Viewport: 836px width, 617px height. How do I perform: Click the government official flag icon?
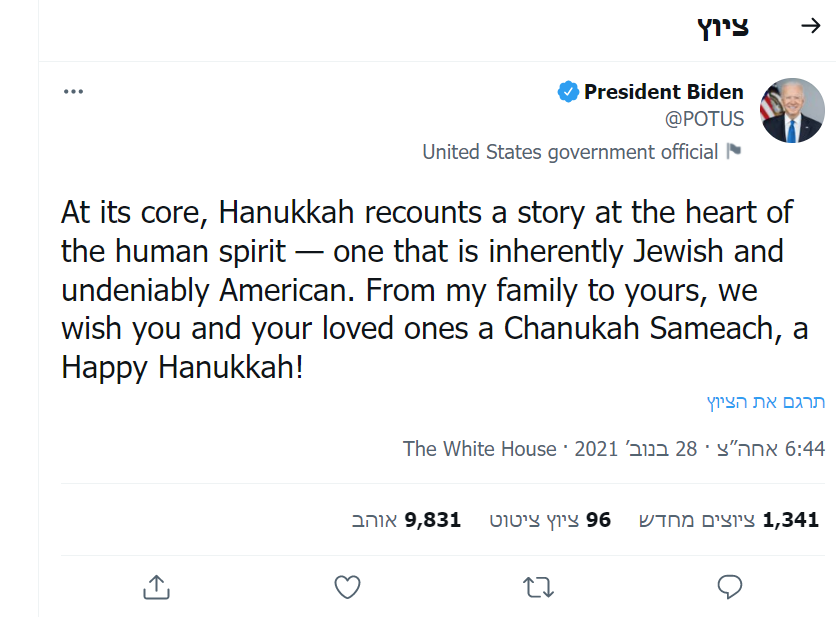pos(734,152)
